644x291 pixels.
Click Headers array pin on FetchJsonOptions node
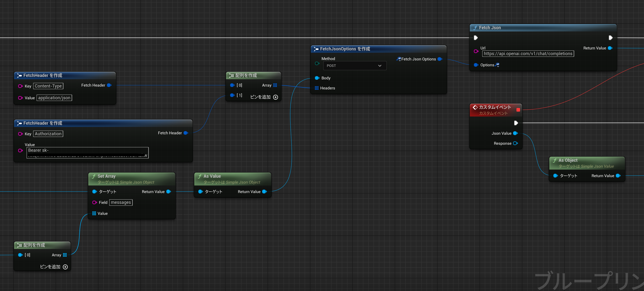(x=316, y=88)
